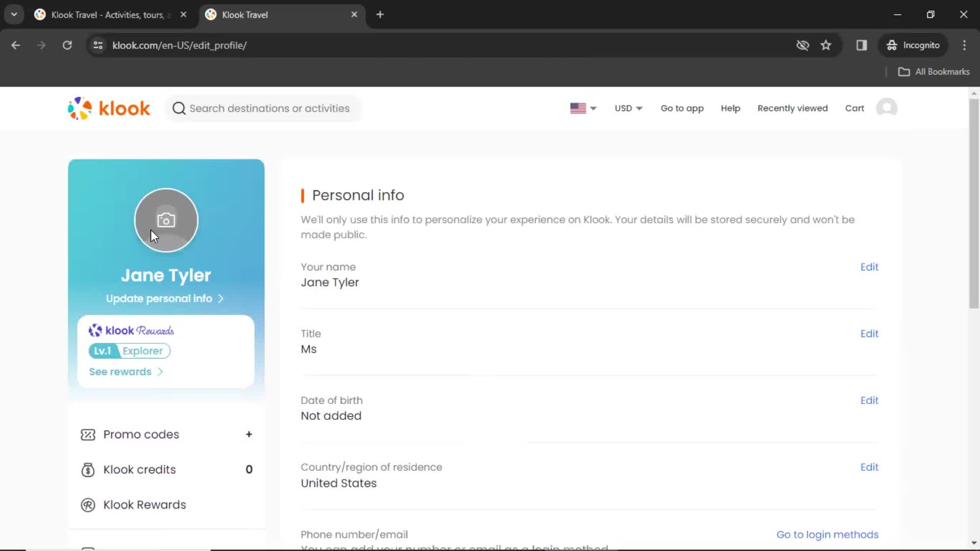This screenshot has height=551, width=980.
Task: Click the user profile avatar icon
Action: (x=888, y=108)
